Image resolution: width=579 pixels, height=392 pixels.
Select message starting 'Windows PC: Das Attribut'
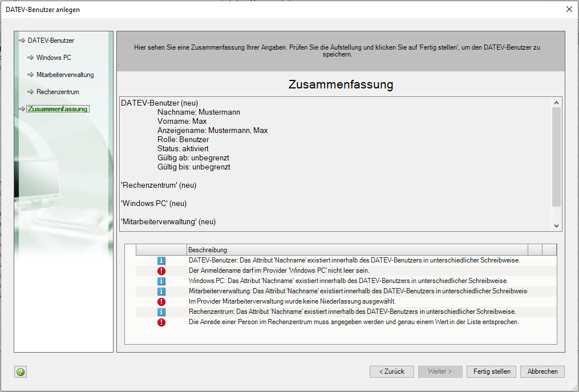pos(346,281)
